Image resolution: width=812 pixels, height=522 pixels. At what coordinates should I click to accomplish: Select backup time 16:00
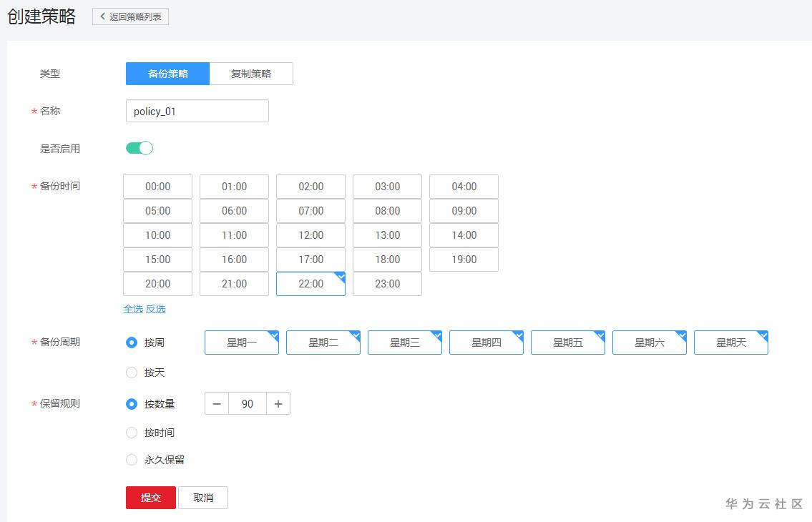tap(234, 260)
